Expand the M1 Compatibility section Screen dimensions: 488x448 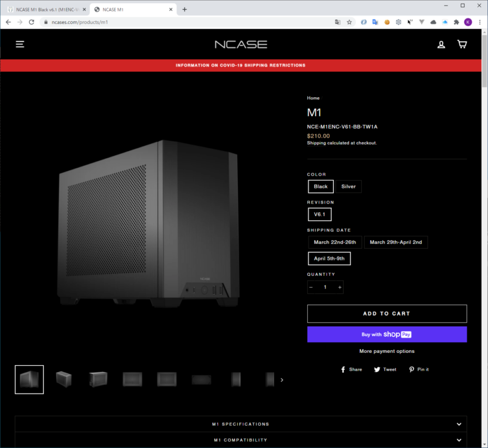pyautogui.click(x=241, y=440)
